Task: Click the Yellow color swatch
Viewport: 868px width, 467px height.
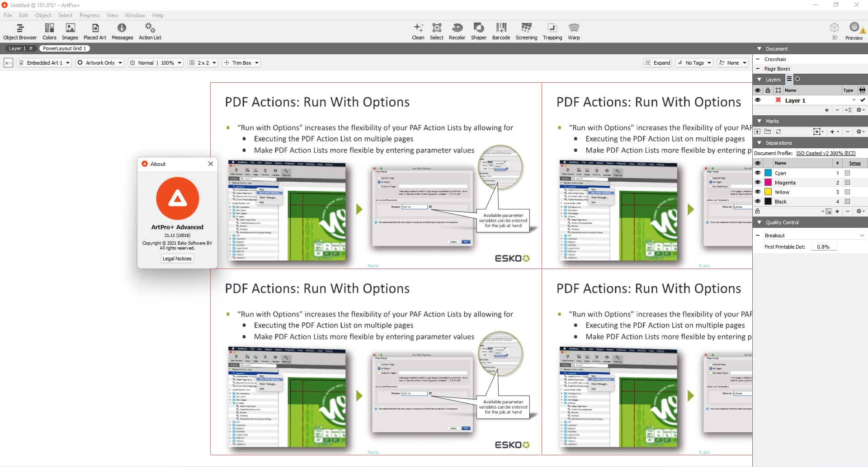Action: [x=768, y=192]
